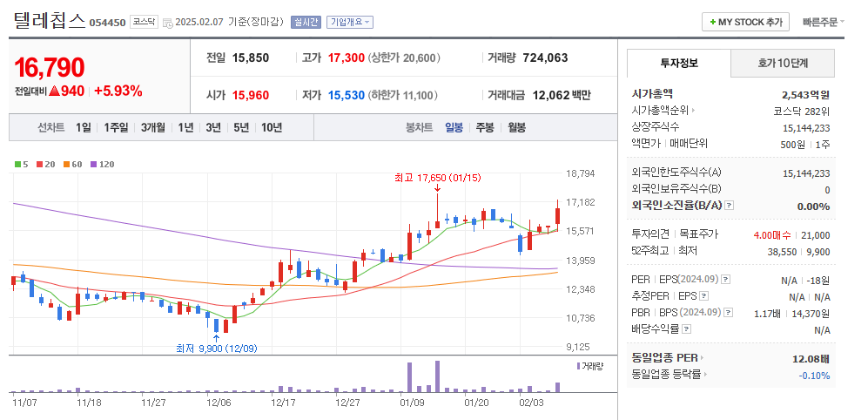This screenshot has width=868, height=420.
Task: Click the 최저 9,900 (12/09) chart marker
Action: click(217, 349)
